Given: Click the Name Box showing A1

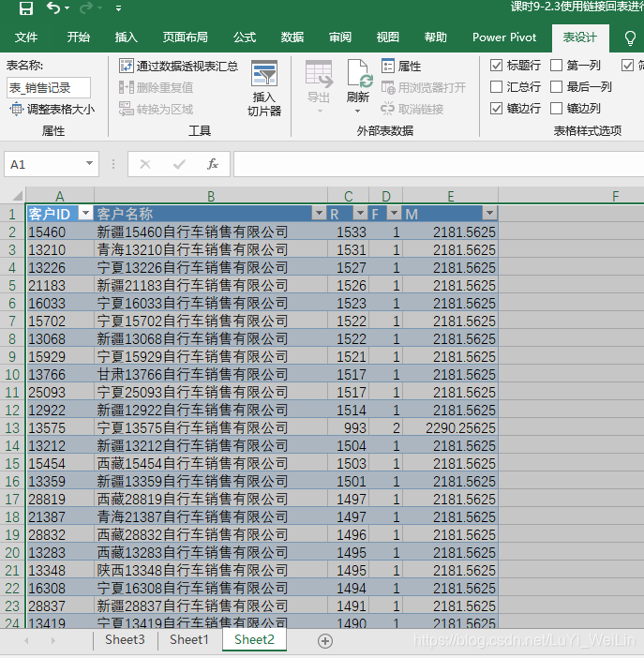Looking at the screenshot, I should point(44,164).
